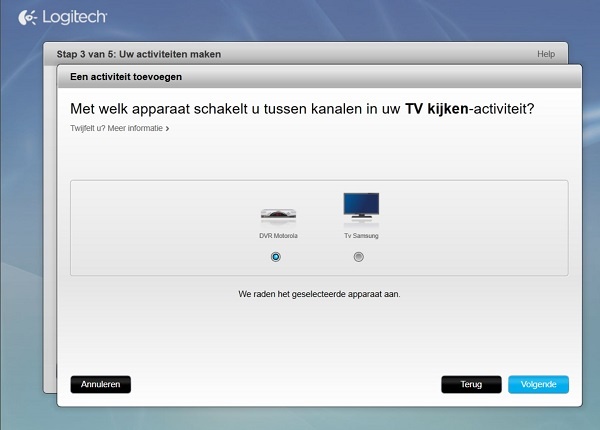Click the 'DVR Motorola' label
The height and width of the screenshot is (430, 600).
tap(278, 236)
